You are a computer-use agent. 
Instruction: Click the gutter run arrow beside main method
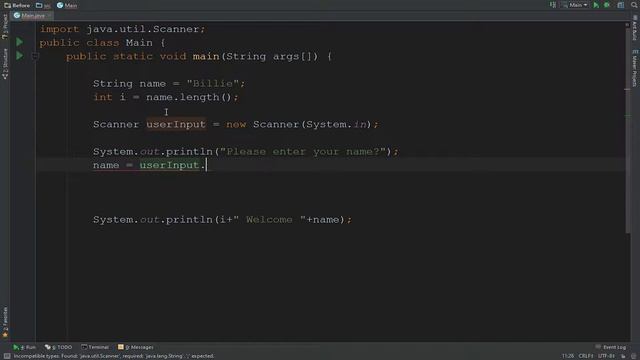click(x=19, y=56)
